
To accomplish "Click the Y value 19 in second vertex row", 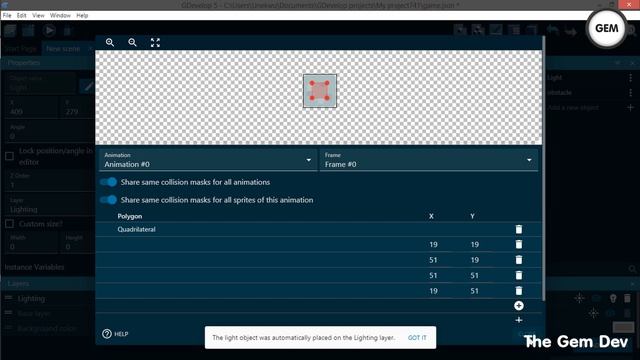I will pos(474,260).
